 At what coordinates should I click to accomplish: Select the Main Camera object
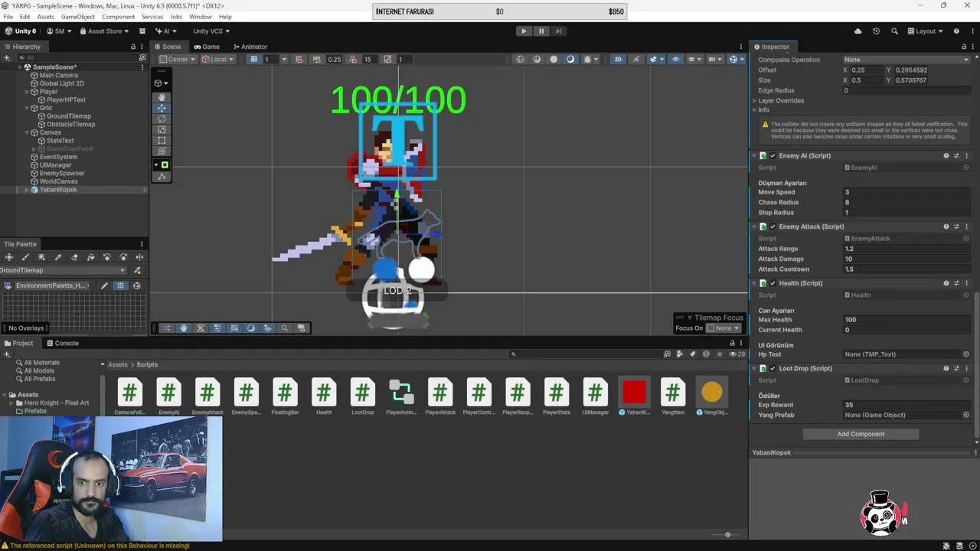point(58,76)
